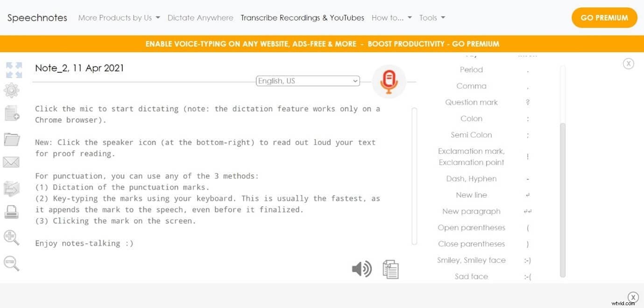
Task: Create a new note with the new-note icon
Action: coord(12,113)
